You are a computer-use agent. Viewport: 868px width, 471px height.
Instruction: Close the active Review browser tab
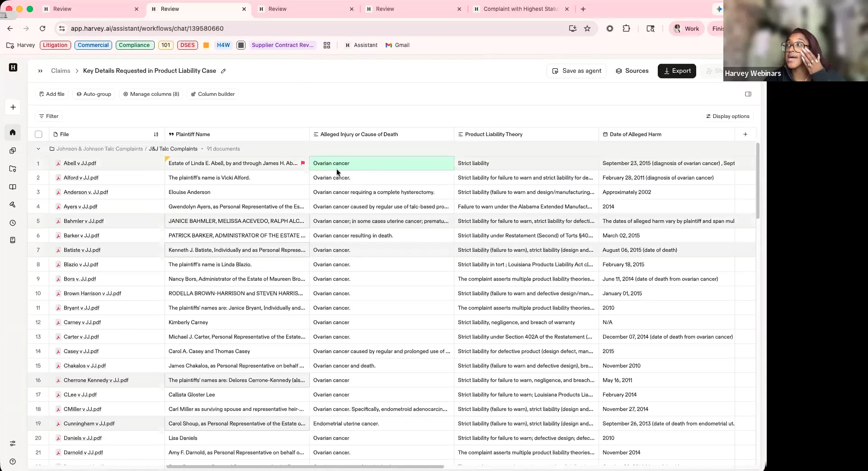[244, 9]
